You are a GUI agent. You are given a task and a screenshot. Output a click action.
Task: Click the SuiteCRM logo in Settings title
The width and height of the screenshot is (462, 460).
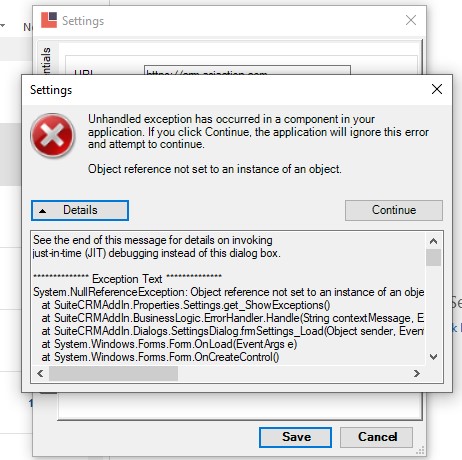pyautogui.click(x=49, y=20)
